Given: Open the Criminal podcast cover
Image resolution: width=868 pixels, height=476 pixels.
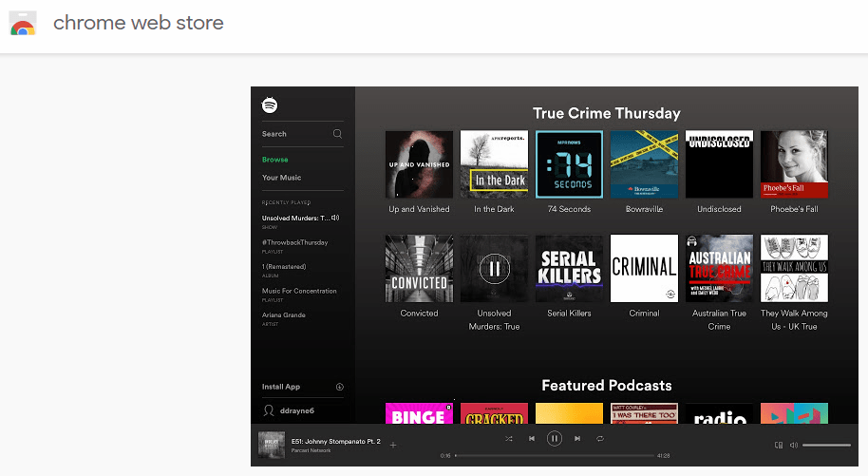Looking at the screenshot, I should 645,268.
